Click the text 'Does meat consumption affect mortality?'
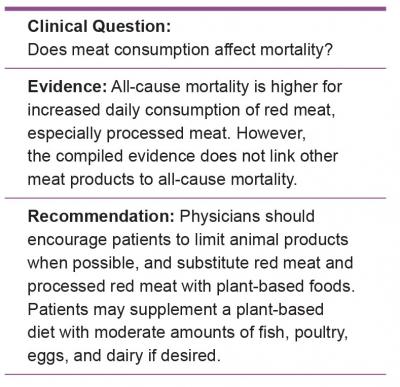Image resolution: width=400 pixels, height=387 pixels. point(180,50)
